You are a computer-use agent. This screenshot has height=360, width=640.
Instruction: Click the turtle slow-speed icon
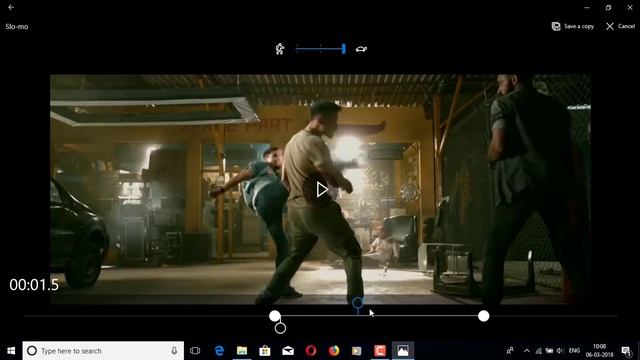[361, 49]
